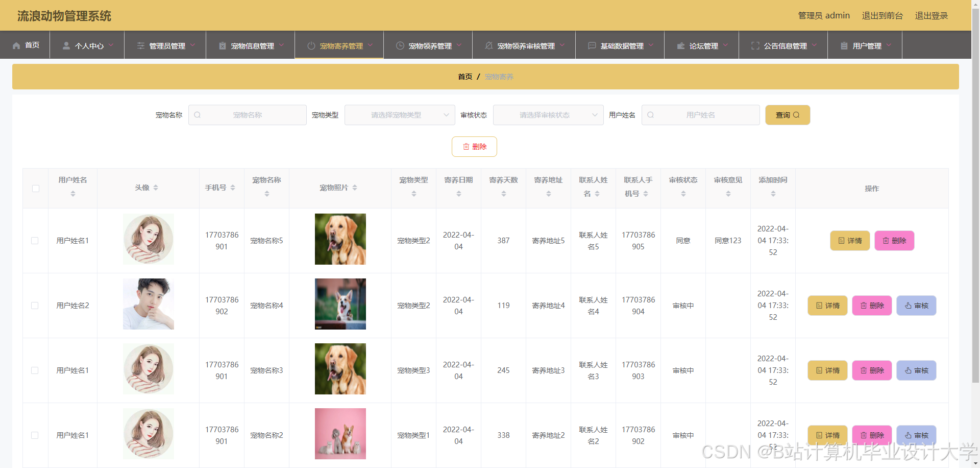Delete the 宠物名称4 row

872,306
